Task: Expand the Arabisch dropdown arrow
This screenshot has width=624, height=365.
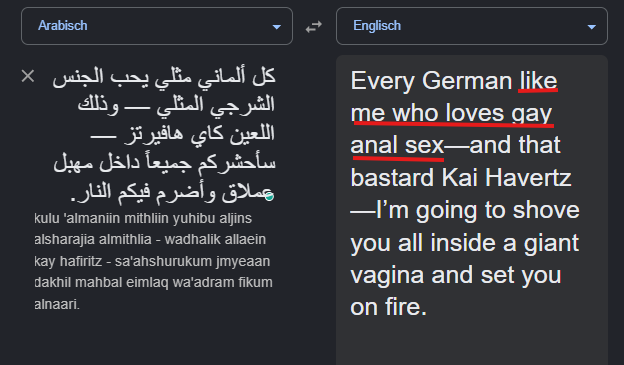Action: 277,27
